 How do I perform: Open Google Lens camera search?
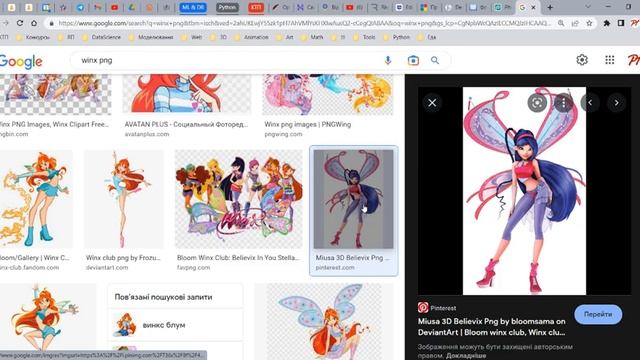click(413, 60)
